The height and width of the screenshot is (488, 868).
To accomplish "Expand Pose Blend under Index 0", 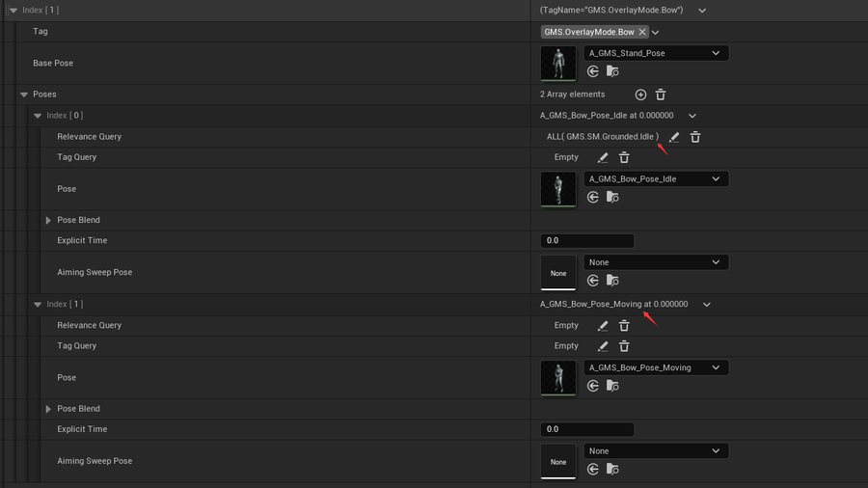I will pos(48,220).
